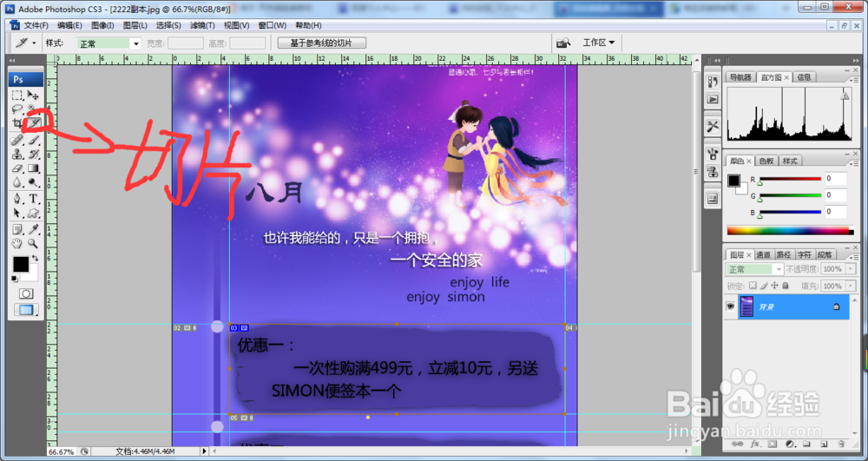Viewport: 868px width, 461px height.
Task: Select the Custom Shape tool
Action: coord(34,213)
